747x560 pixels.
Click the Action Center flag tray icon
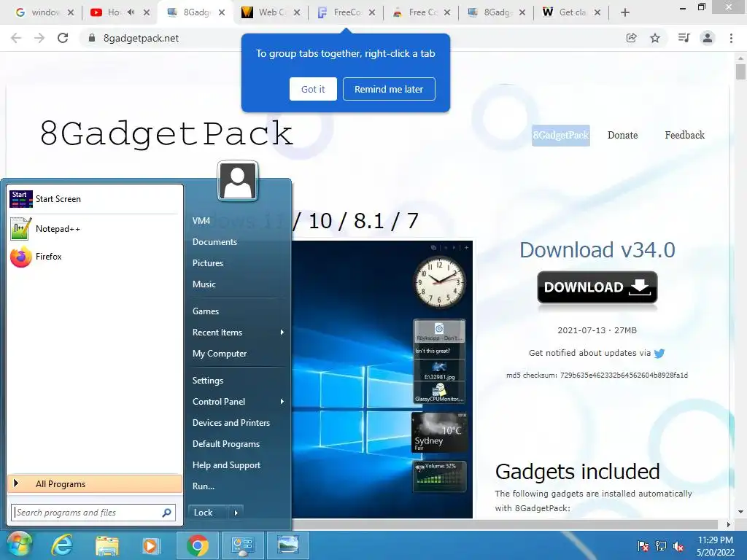(x=643, y=546)
